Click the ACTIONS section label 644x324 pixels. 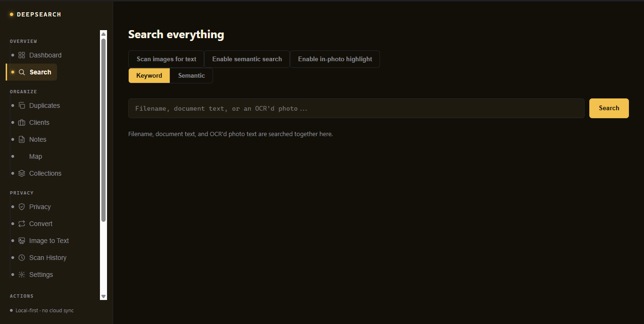tap(22, 296)
